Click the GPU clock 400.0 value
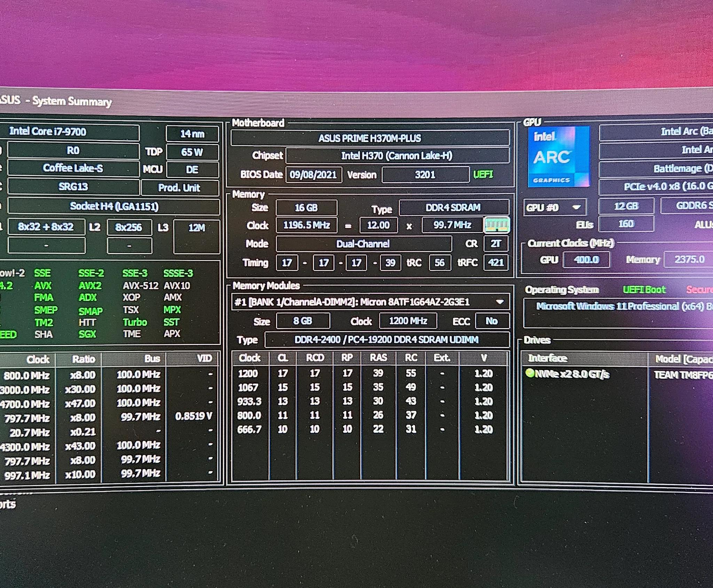Screen dimensions: 713x588 (587, 260)
